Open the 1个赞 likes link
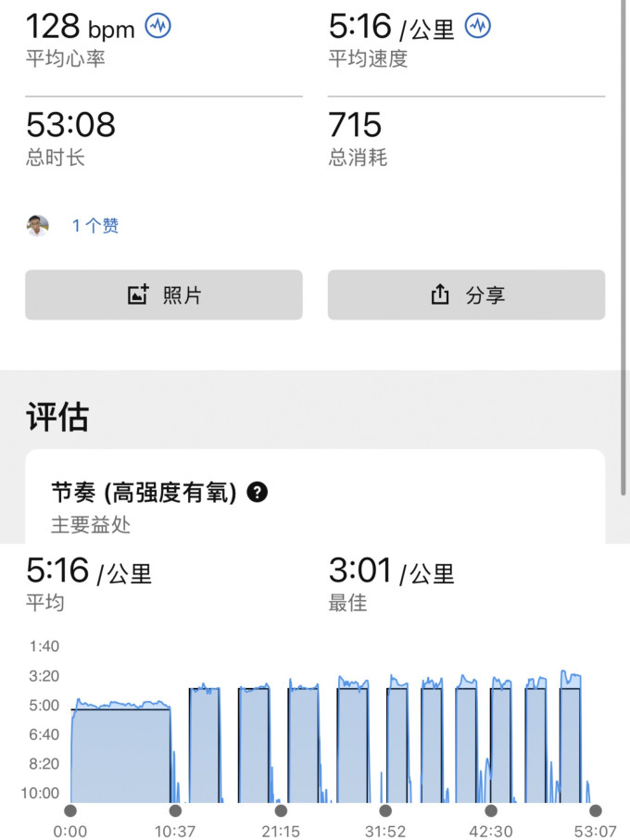The width and height of the screenshot is (630, 840). [95, 226]
